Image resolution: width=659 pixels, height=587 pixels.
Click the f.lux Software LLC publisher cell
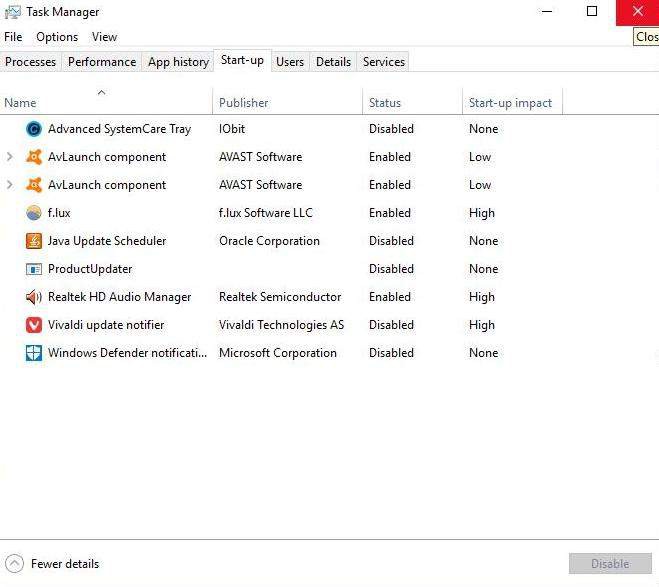266,213
